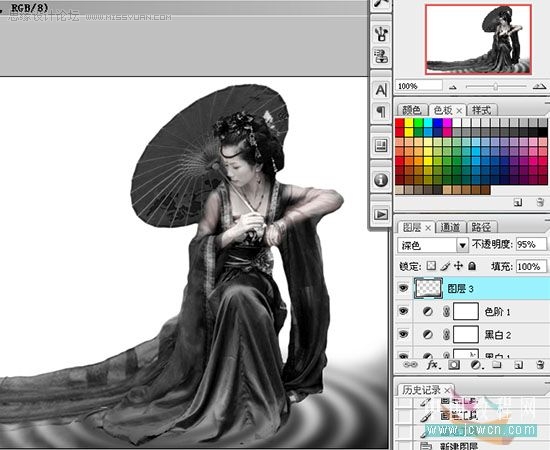Viewport: 550px width, 450px height.
Task: Hide the 色阶 1 adjustment layer
Action: tap(403, 311)
